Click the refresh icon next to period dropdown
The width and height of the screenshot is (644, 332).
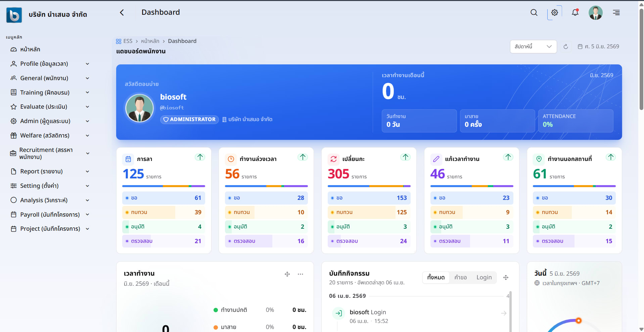tap(566, 47)
